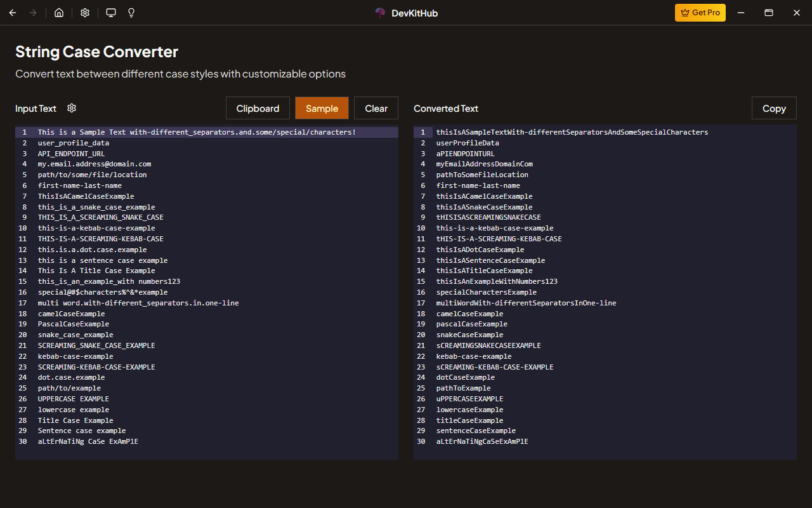Copy the converted text

coord(774,108)
